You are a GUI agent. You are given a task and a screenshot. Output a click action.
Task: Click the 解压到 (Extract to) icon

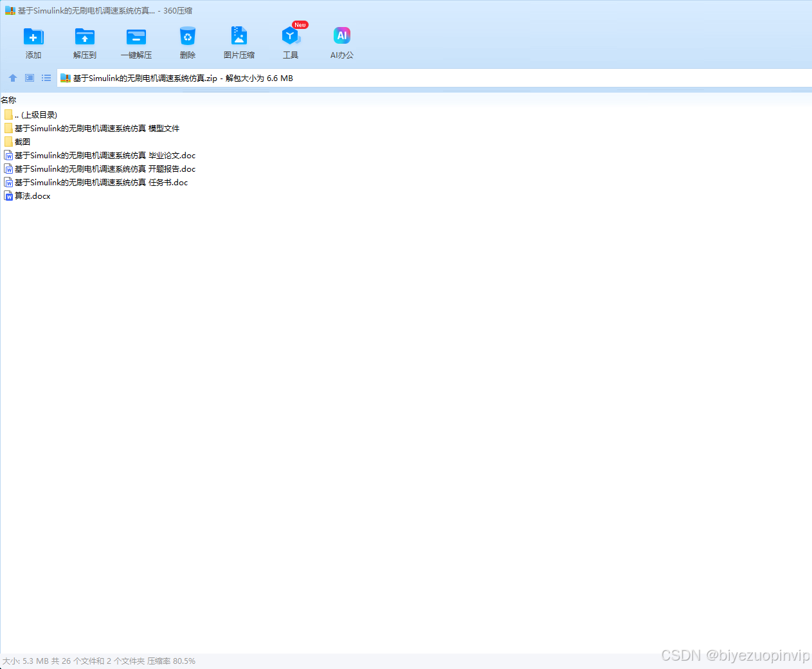pyautogui.click(x=85, y=37)
